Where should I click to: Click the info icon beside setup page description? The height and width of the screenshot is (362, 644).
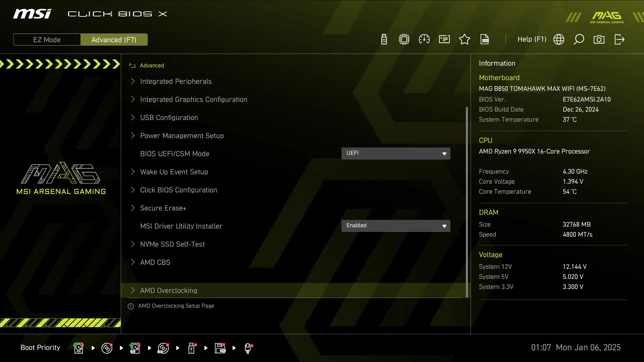click(x=131, y=306)
